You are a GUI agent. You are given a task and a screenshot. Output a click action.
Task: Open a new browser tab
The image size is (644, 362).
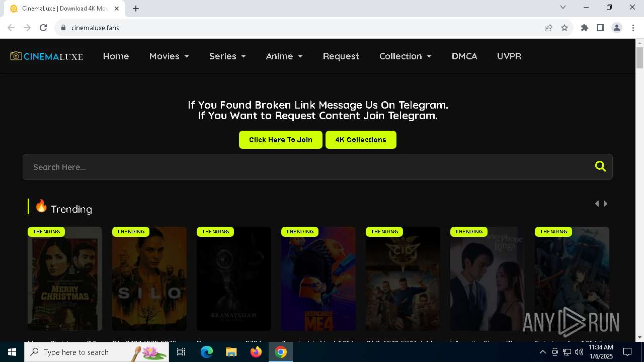tap(136, 8)
